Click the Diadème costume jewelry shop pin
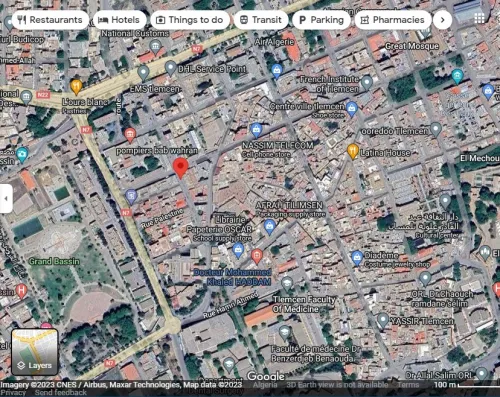Screen dimensions: 500x397 357,258
